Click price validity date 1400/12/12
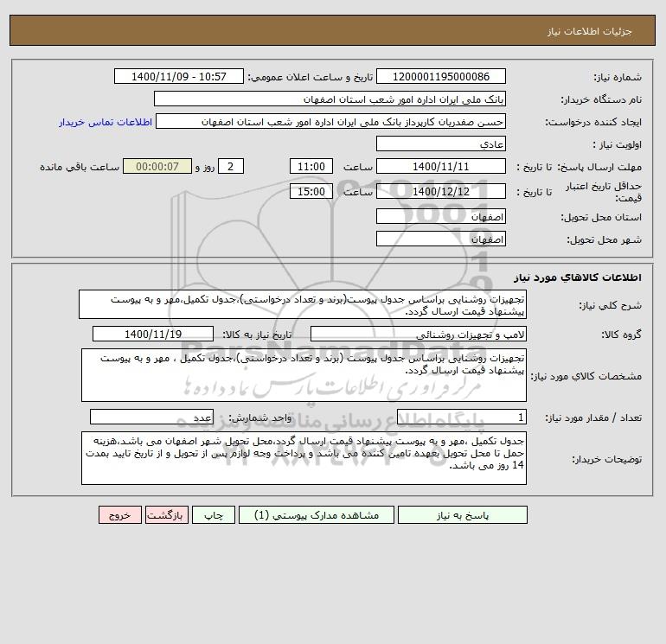 pos(441,191)
